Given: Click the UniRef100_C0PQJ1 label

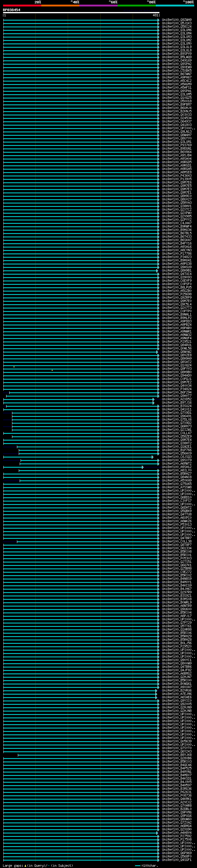Looking at the screenshot, I should (177, 379).
